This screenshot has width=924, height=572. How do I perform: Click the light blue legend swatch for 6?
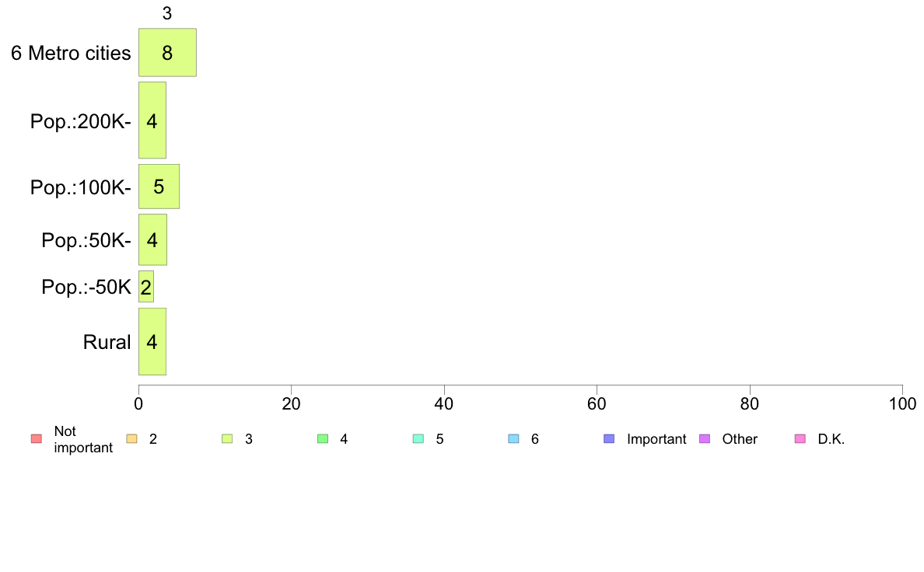[x=514, y=439]
